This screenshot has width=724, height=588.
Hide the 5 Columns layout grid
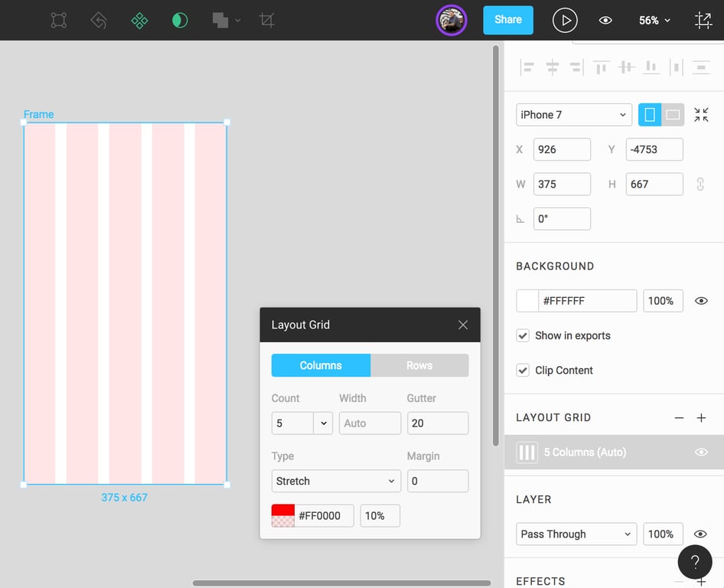tap(701, 452)
